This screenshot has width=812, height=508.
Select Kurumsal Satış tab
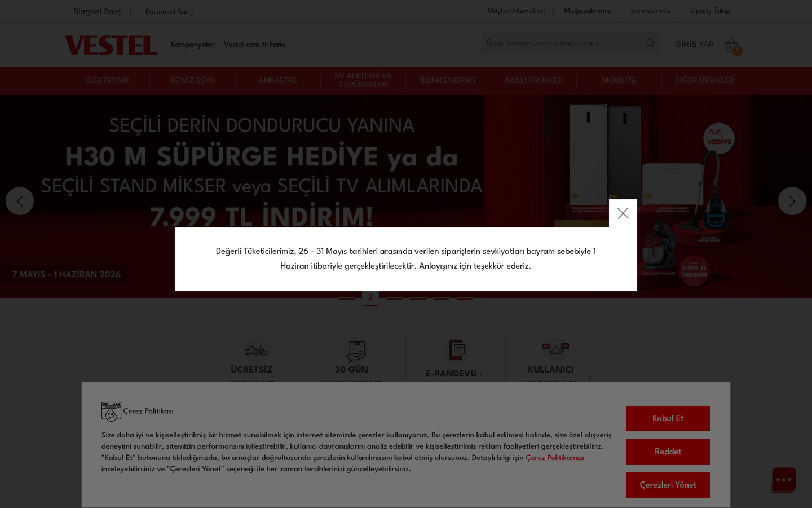click(169, 11)
